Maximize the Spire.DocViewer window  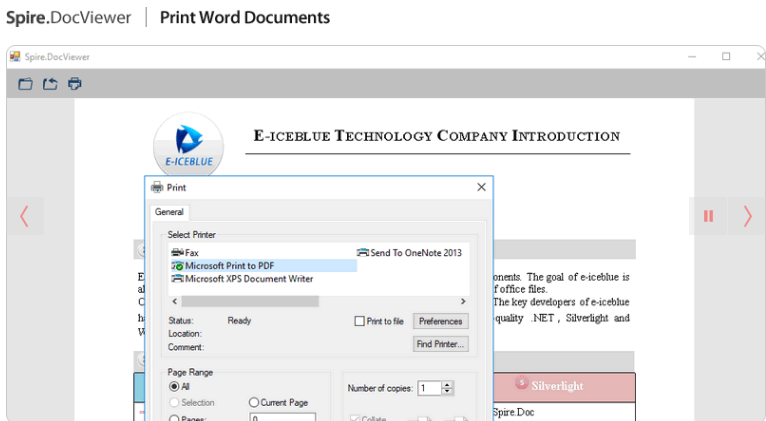[x=726, y=57]
